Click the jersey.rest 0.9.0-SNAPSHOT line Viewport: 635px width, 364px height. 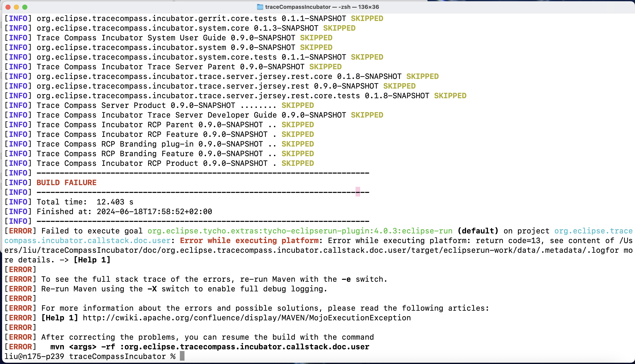[x=210, y=86]
